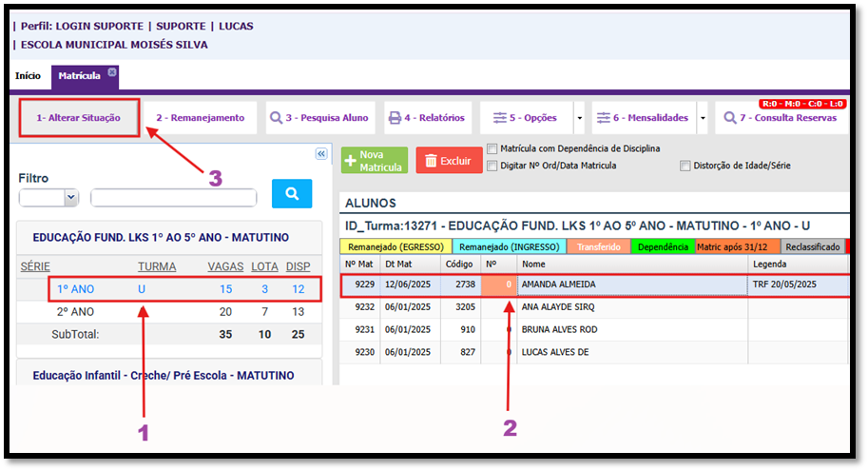Expand the dropdown arrow beside 6 - Mensalidades
Image resolution: width=868 pixels, height=471 pixels.
pos(703,119)
